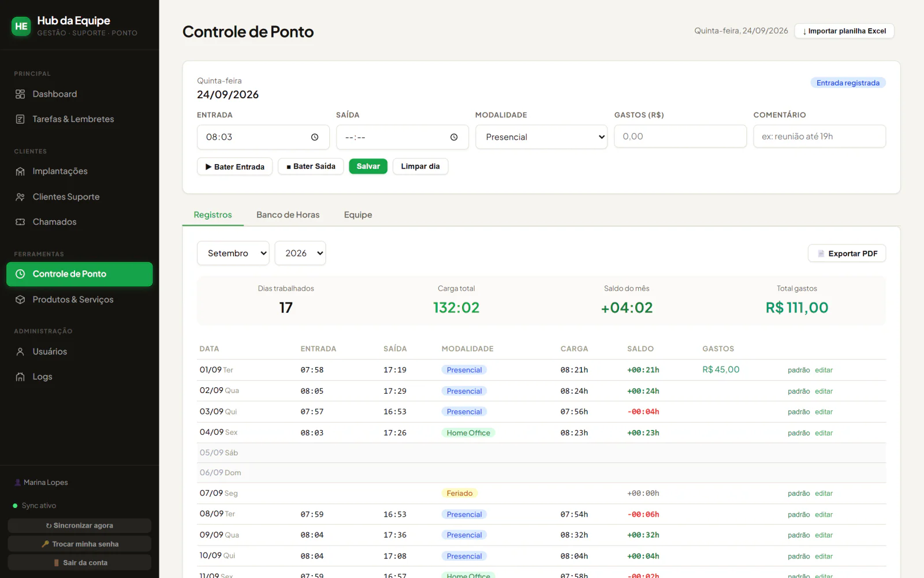Click the Controle de Ponto clock icon
924x578 pixels.
click(20, 274)
